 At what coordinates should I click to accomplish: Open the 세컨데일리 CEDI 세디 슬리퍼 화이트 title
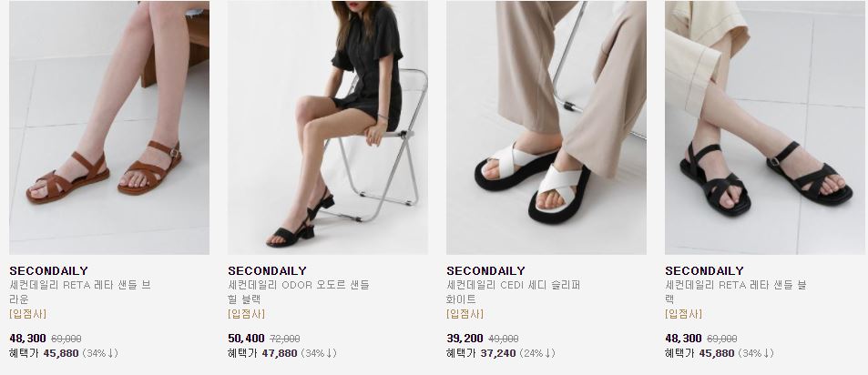pos(514,292)
